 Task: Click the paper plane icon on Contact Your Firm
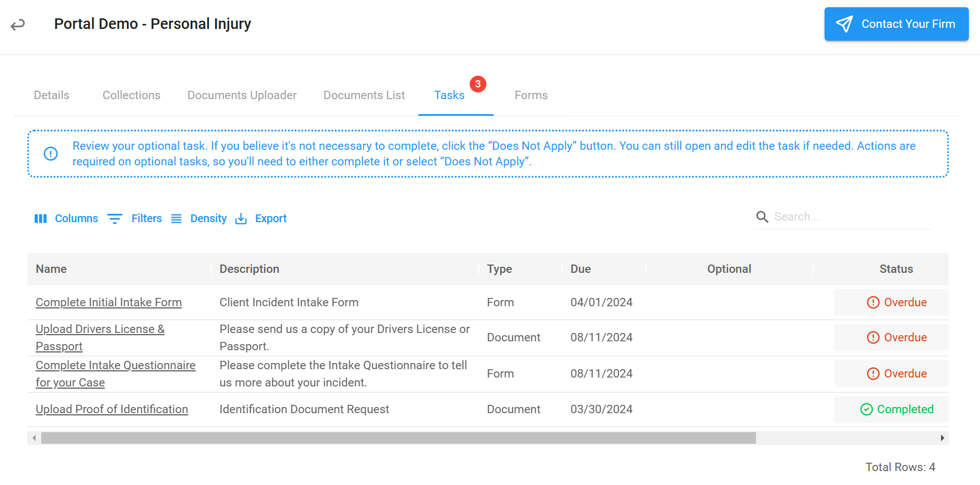click(x=844, y=24)
